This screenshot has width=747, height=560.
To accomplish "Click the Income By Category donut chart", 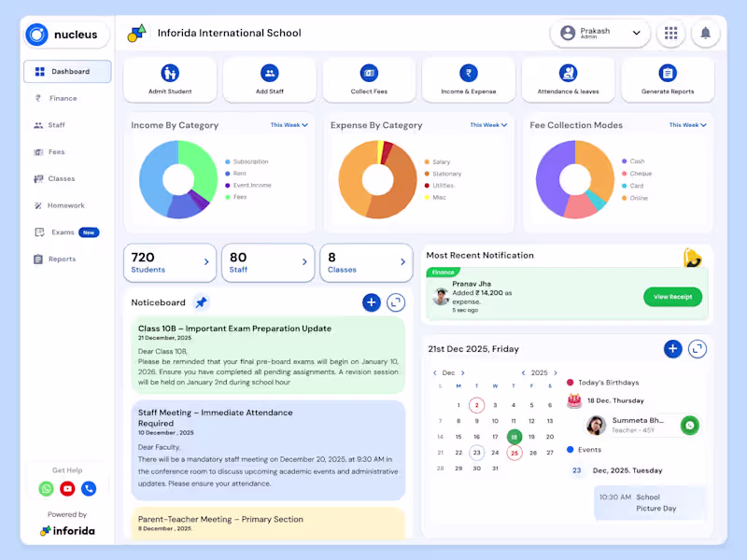I will pos(178,179).
